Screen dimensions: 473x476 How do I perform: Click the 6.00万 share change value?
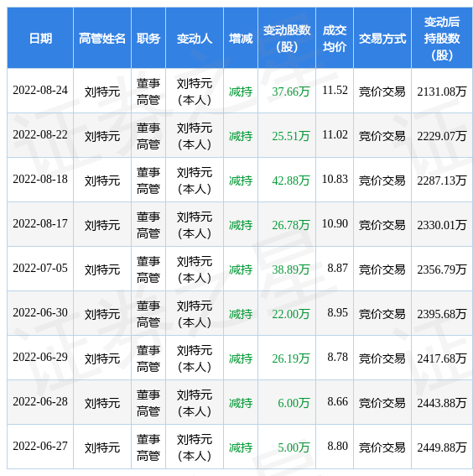(294, 403)
